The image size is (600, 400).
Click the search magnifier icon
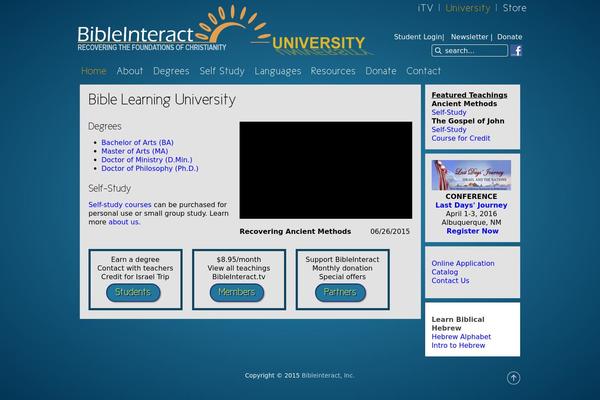[x=438, y=51]
